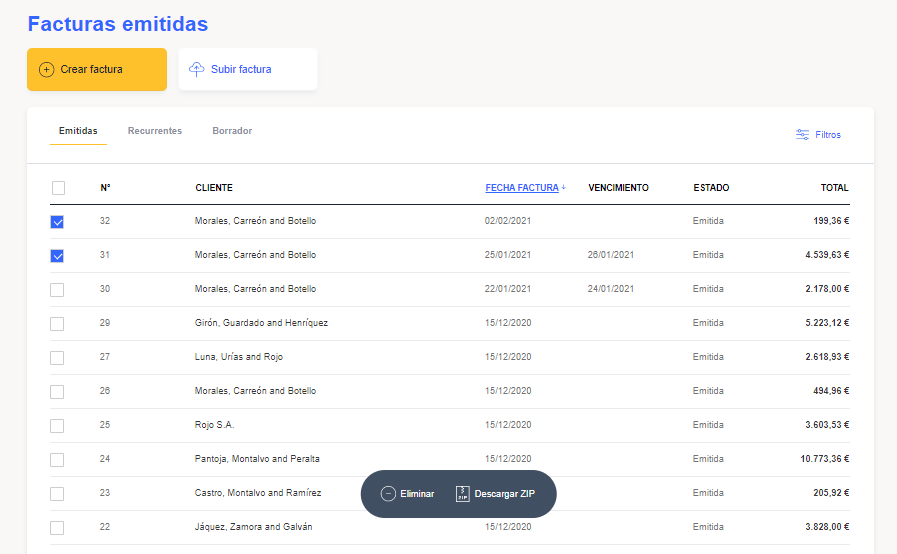Check the checkbox for invoice 27

(x=57, y=358)
